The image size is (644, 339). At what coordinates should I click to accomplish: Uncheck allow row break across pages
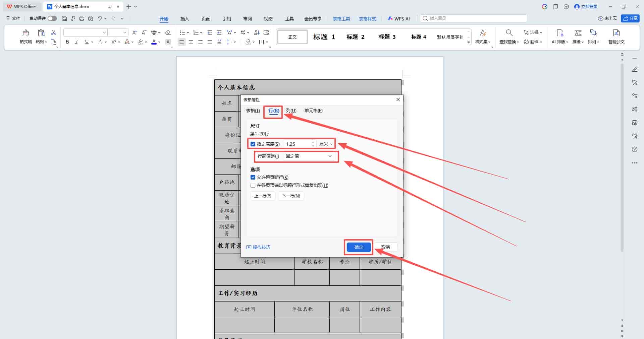point(253,177)
